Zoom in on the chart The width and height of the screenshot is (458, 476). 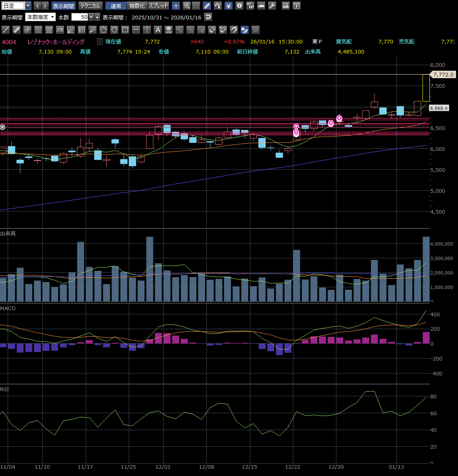[187, 6]
